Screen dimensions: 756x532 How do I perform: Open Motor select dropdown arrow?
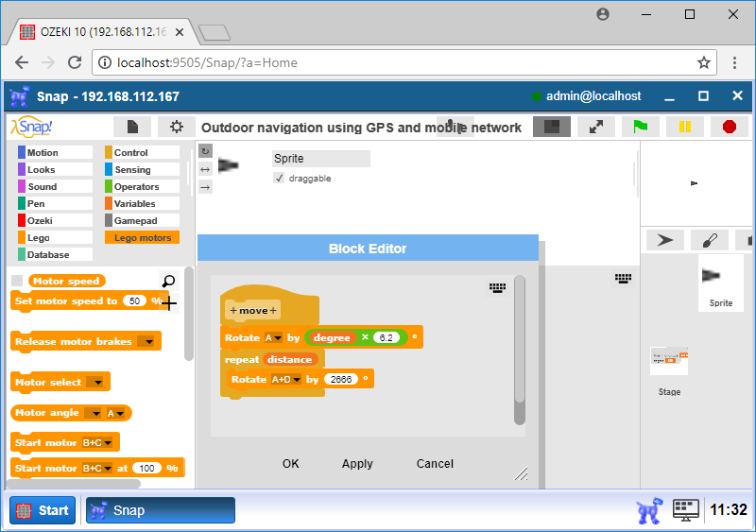pyautogui.click(x=95, y=382)
